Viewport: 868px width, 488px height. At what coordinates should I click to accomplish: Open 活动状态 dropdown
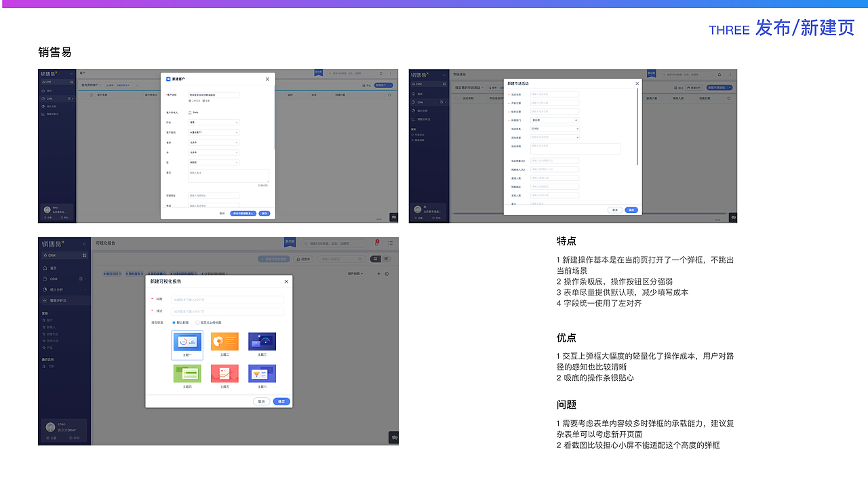click(x=555, y=128)
